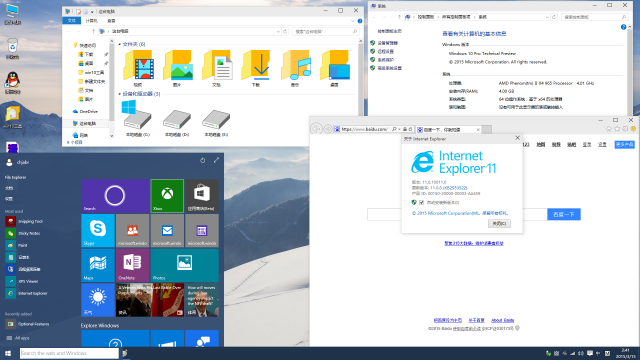Click the blue Baidu search button

click(x=564, y=214)
